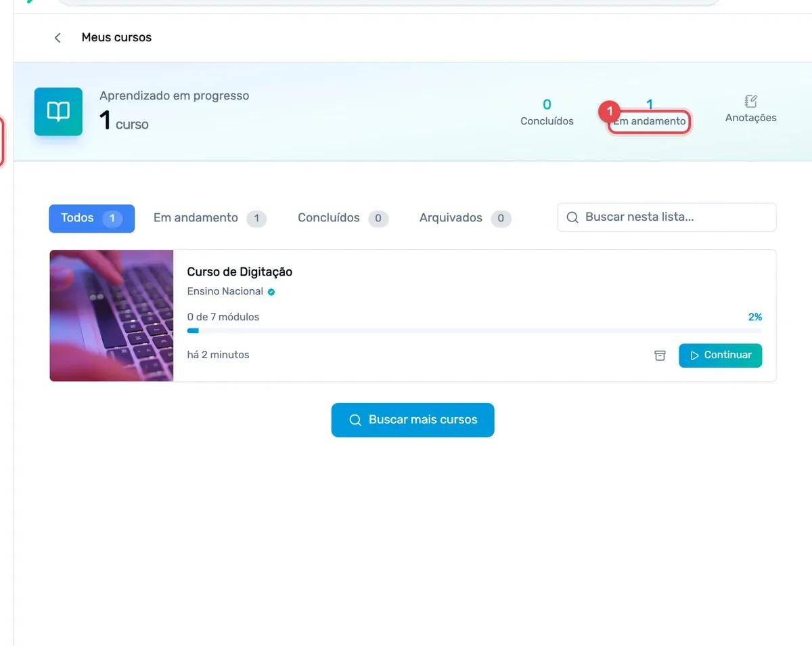The width and height of the screenshot is (812, 646).
Task: Click the Ensino Nacional provider name
Action: click(225, 292)
